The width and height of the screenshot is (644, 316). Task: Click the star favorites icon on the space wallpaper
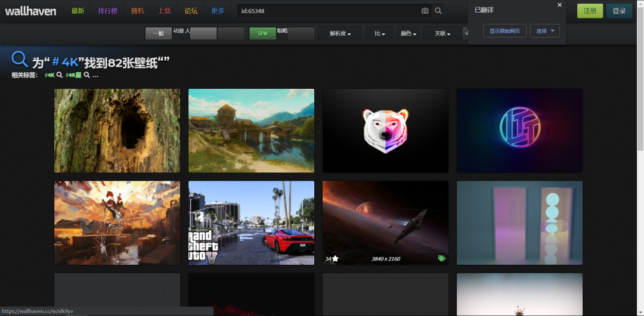click(x=335, y=259)
